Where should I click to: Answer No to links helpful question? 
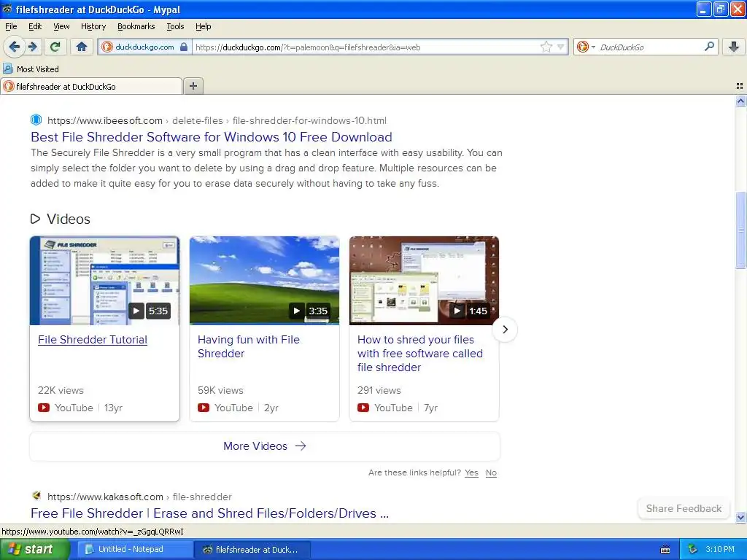(x=491, y=472)
